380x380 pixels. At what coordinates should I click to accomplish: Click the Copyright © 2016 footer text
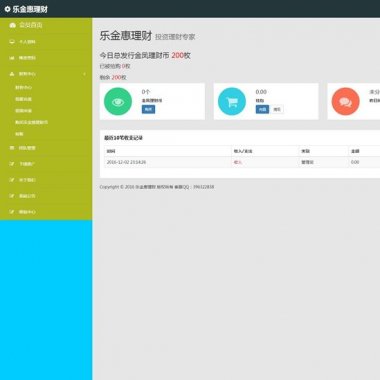(157, 187)
